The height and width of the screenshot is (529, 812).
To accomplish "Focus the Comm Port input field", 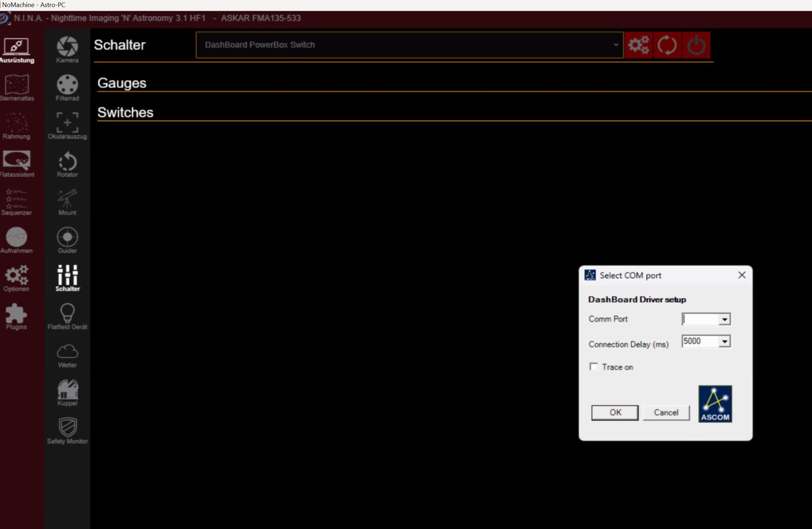I will pyautogui.click(x=701, y=319).
